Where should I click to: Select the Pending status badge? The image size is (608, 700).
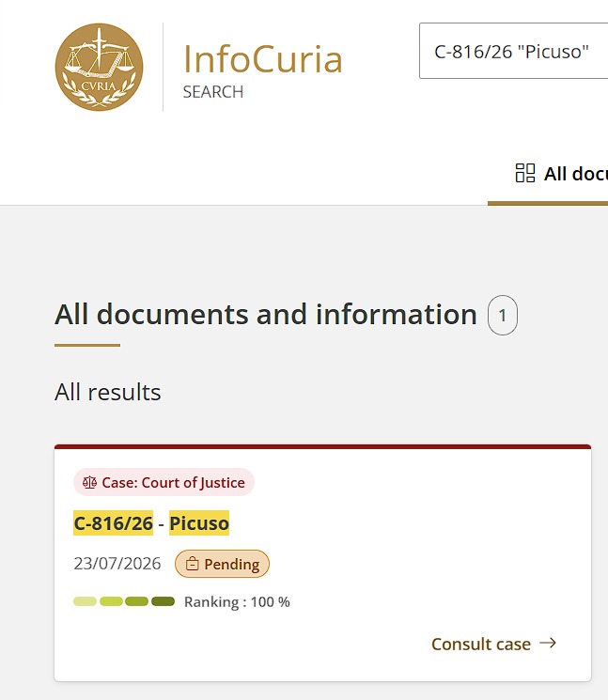(222, 564)
